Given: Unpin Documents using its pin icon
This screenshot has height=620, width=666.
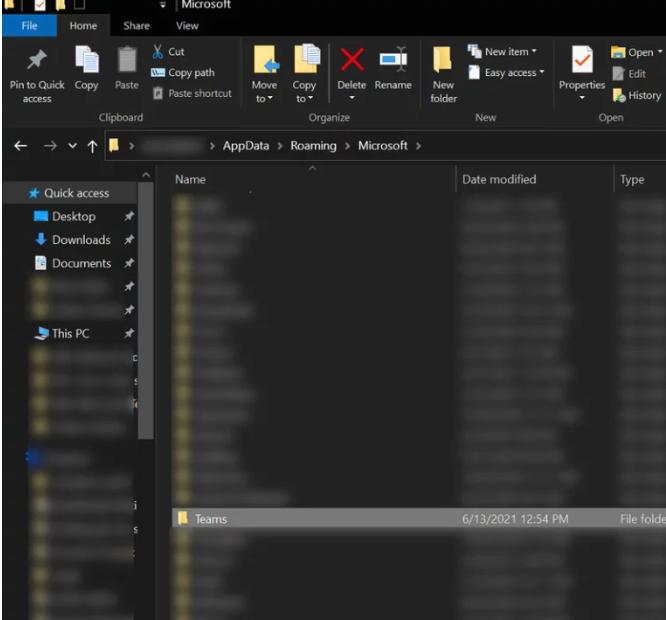Looking at the screenshot, I should (129, 263).
